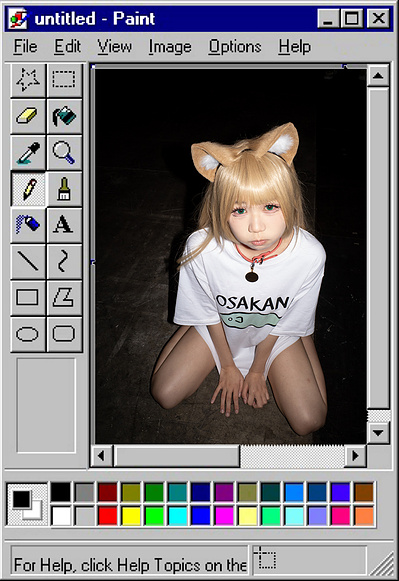The height and width of the screenshot is (581, 399).
Task: Select the Magnifier tool
Action: click(64, 153)
